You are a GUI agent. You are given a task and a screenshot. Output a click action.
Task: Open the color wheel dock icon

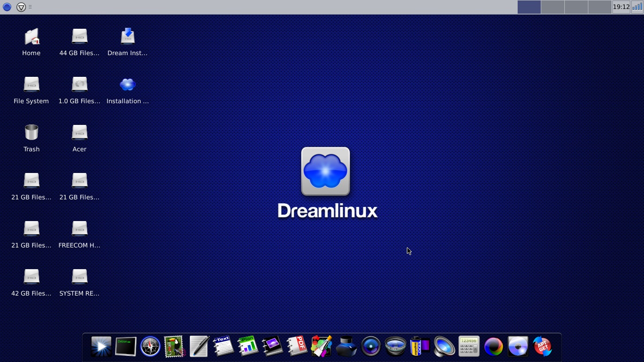(494, 346)
